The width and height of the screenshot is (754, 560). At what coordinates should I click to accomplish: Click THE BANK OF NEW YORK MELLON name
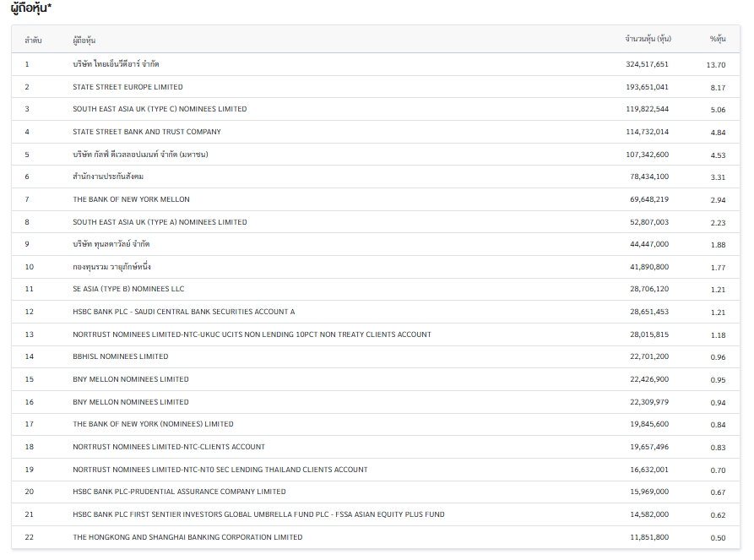[x=131, y=199]
